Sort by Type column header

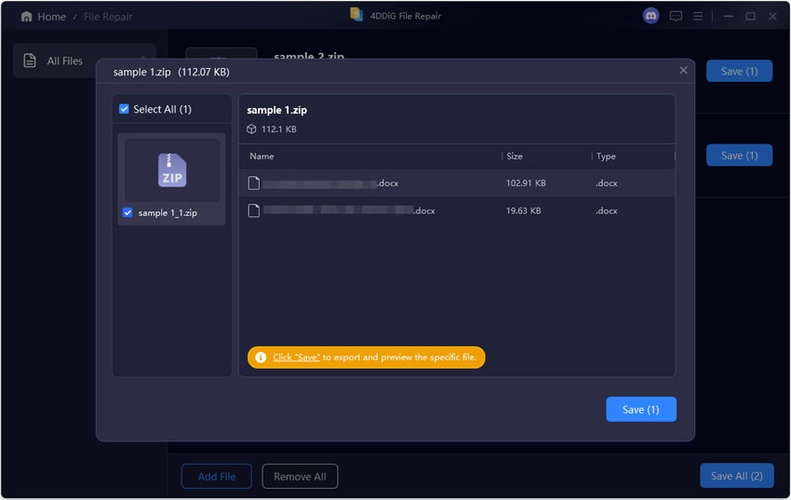pos(606,156)
